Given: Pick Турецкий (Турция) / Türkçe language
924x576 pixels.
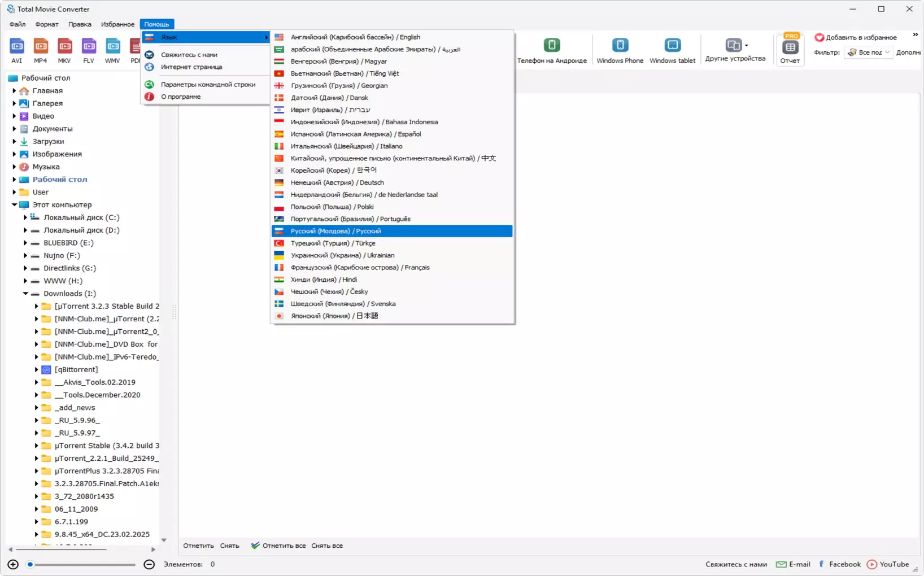Looking at the screenshot, I should click(392, 243).
